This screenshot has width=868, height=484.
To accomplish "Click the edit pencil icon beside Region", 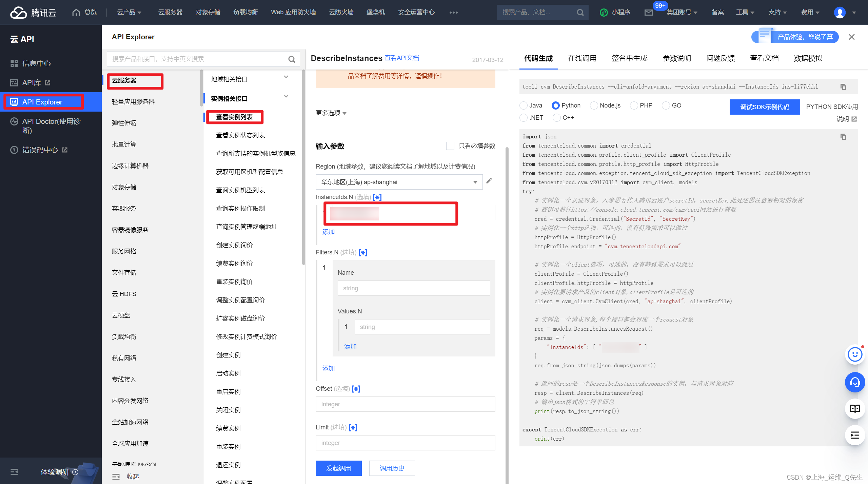I will [489, 181].
